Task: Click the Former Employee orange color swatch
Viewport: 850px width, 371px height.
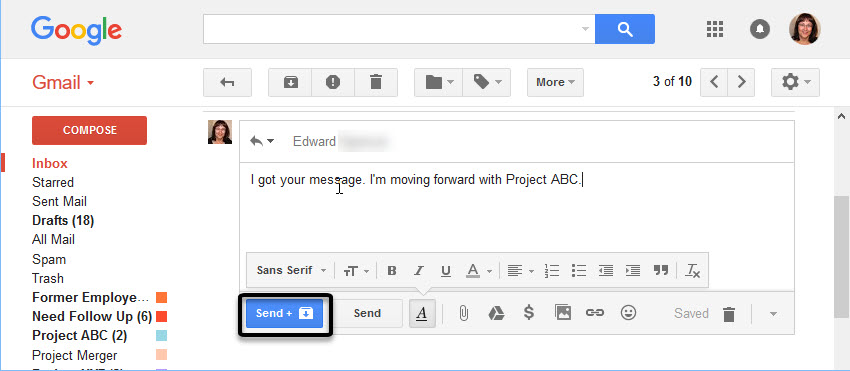Action: [x=162, y=297]
